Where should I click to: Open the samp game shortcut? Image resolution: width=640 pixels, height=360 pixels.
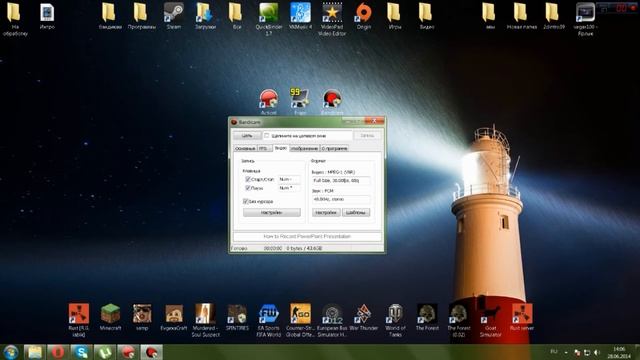(x=142, y=317)
